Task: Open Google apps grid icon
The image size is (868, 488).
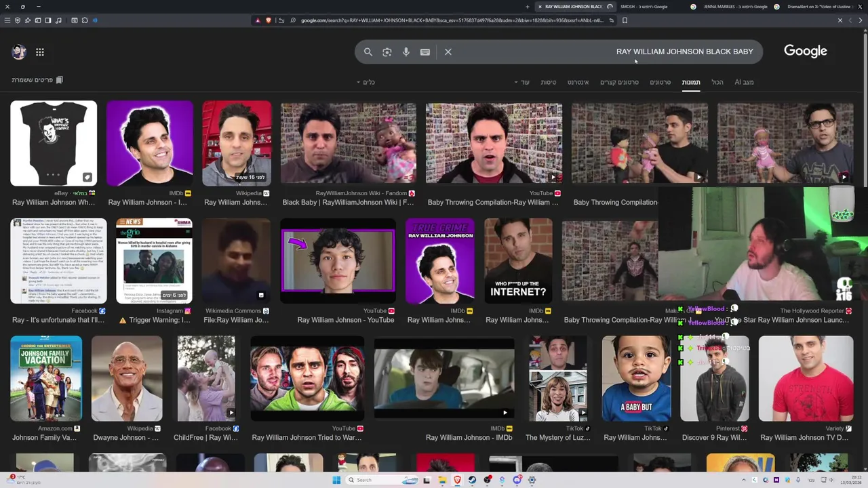Action: 40,52
